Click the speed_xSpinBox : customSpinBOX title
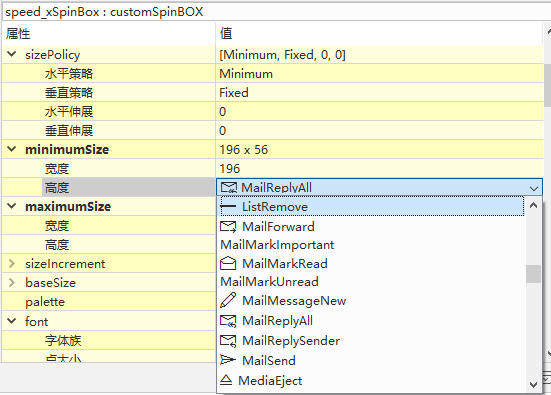551x395 pixels. click(104, 12)
